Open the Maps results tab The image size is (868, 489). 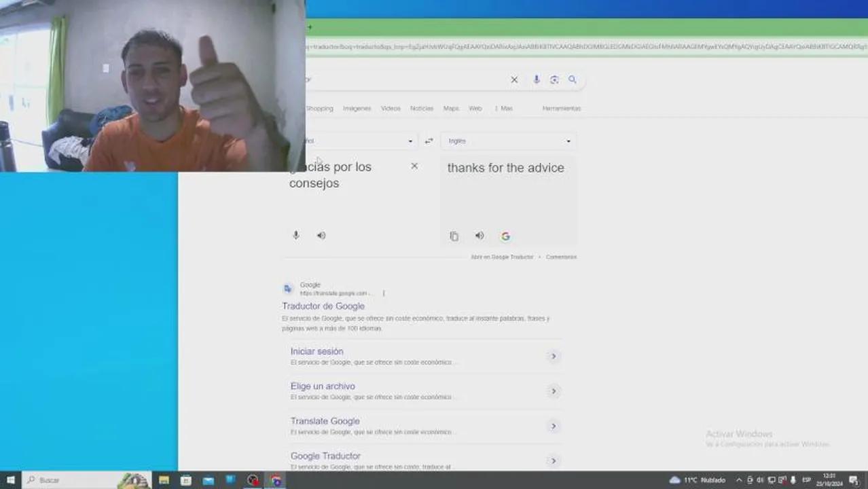451,109
